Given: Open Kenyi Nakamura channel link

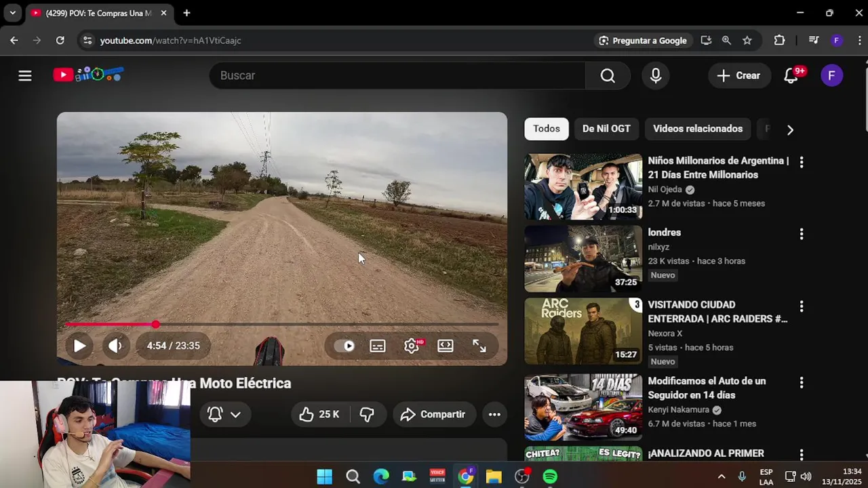Looking at the screenshot, I should (678, 410).
